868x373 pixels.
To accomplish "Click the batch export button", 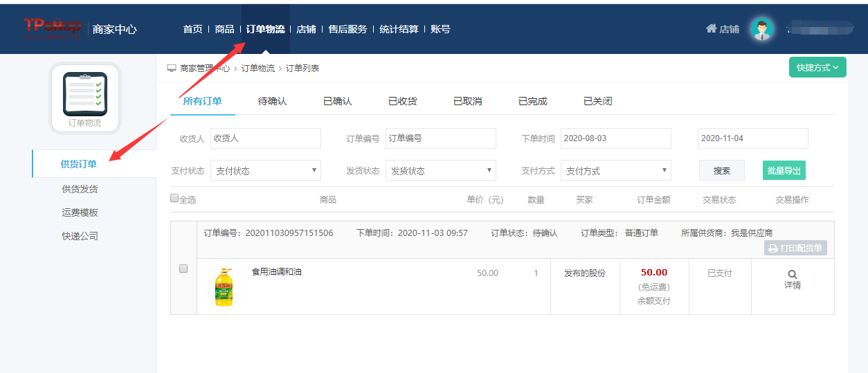I will tap(784, 170).
